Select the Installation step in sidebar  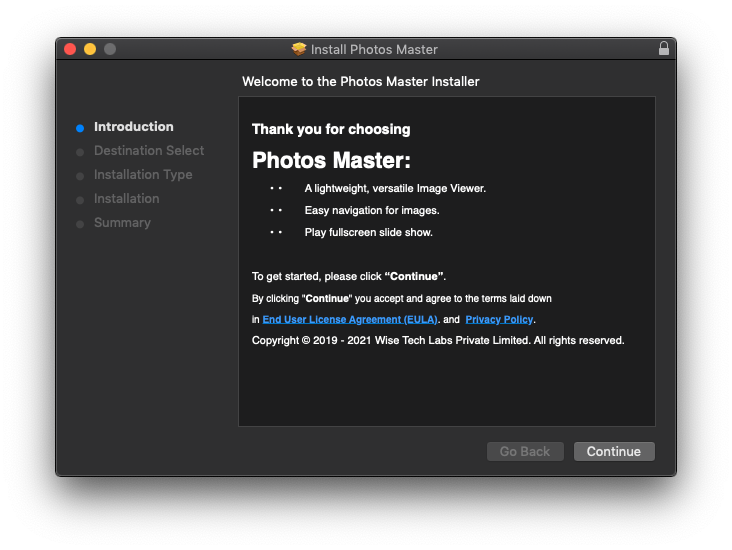coord(127,198)
